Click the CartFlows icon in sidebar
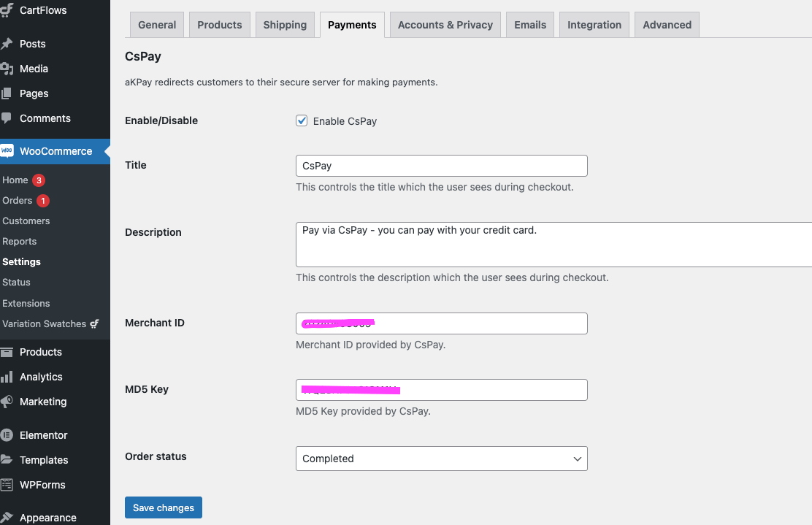 click(7, 10)
